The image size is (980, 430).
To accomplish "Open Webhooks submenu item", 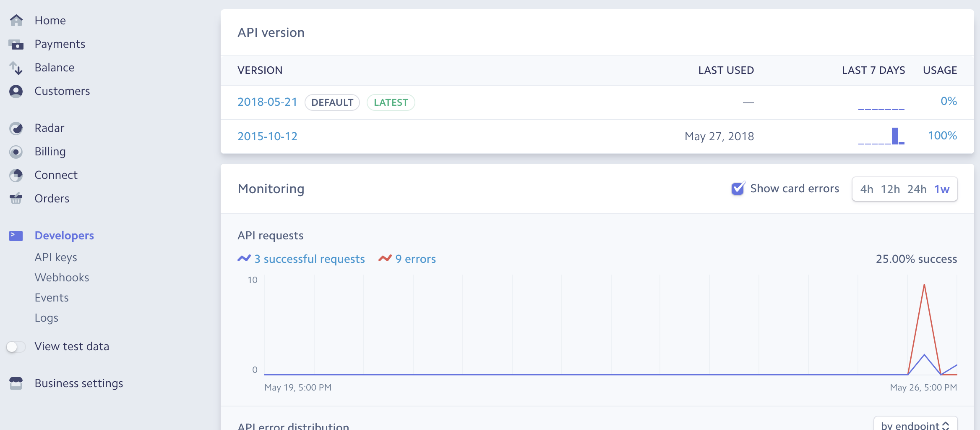I will point(62,277).
